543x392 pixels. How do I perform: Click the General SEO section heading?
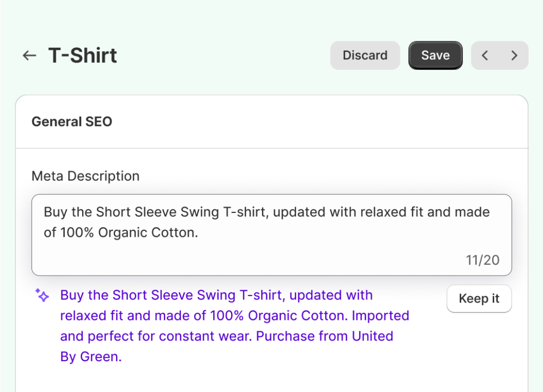pos(72,122)
